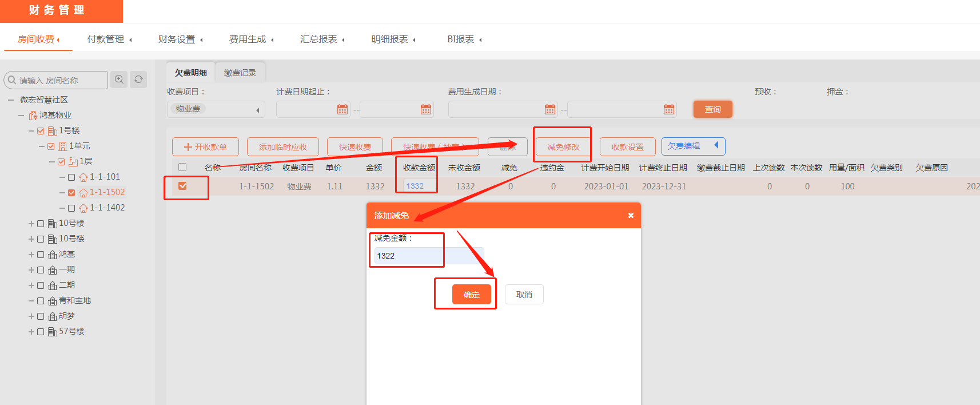This screenshot has width=980, height=405.
Task: Switch to the 缴费记录 tab
Action: pos(240,73)
